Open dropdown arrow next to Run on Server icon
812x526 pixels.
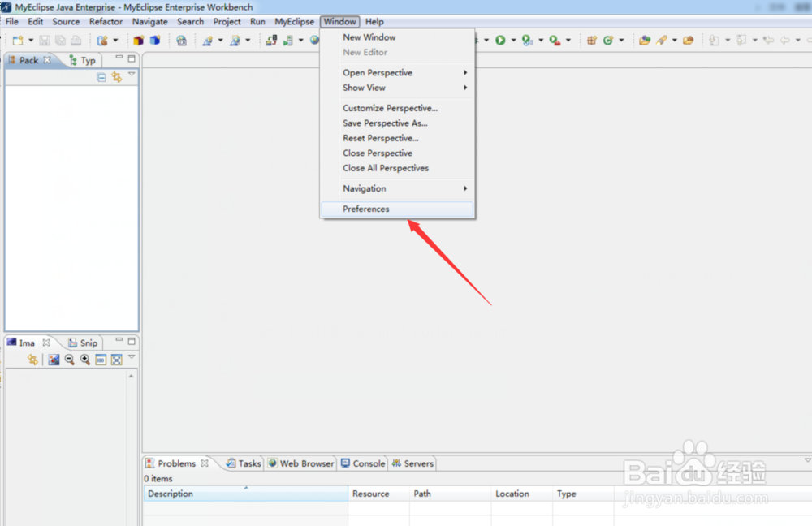[x=301, y=41]
